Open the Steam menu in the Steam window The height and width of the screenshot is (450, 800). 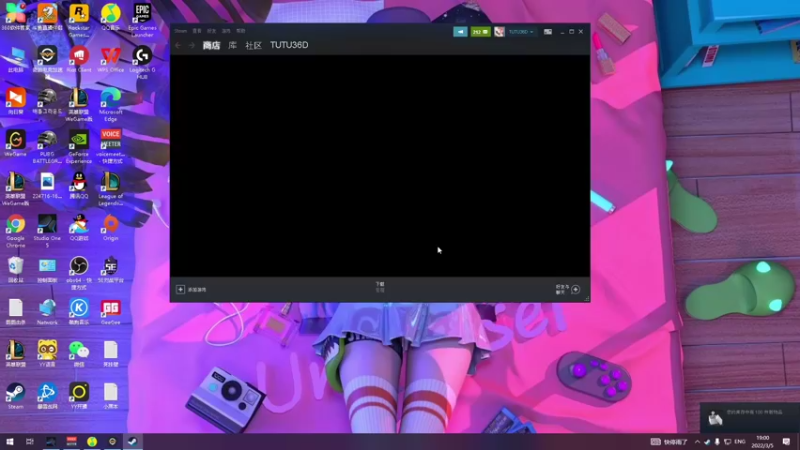(x=180, y=31)
